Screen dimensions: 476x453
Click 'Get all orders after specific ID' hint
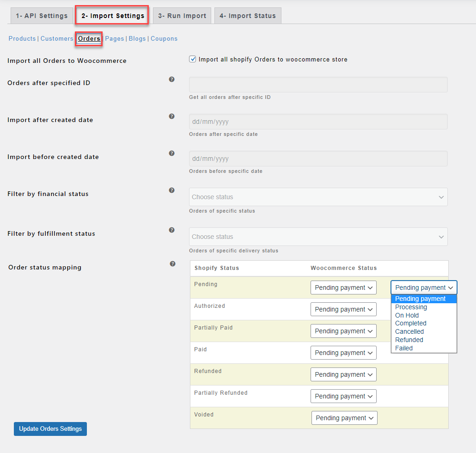[230, 97]
